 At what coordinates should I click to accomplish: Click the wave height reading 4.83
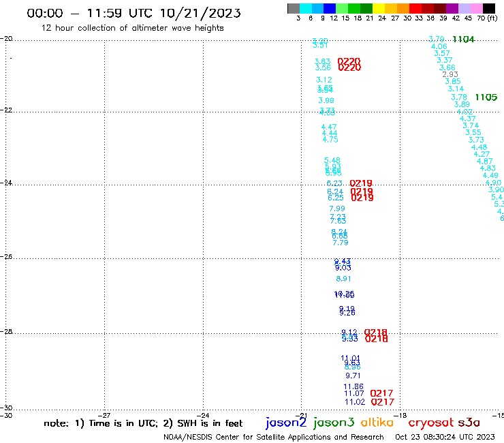pyautogui.click(x=488, y=168)
